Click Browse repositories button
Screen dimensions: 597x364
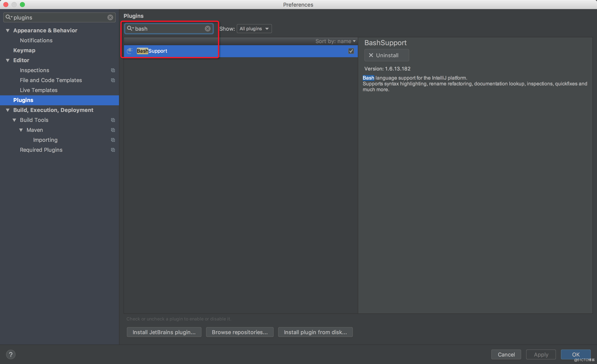point(240,332)
